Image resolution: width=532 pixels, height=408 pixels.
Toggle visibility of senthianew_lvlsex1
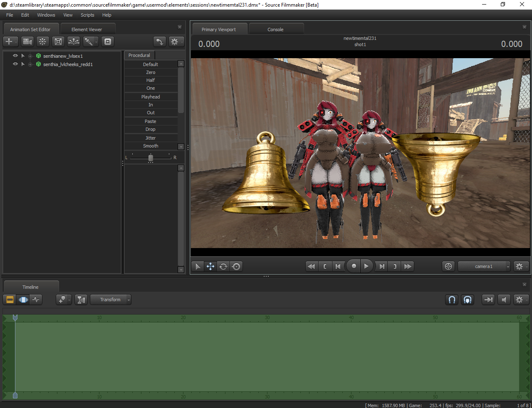(x=15, y=56)
